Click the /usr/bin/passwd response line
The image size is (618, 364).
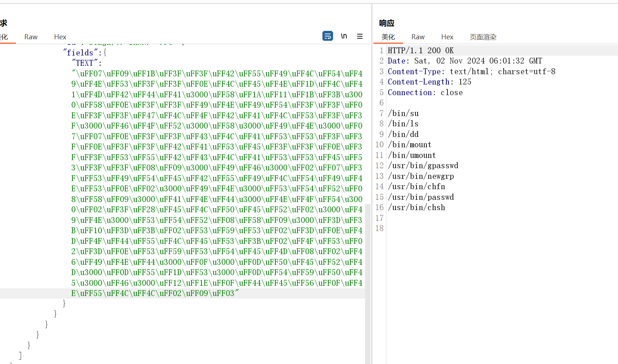421,197
